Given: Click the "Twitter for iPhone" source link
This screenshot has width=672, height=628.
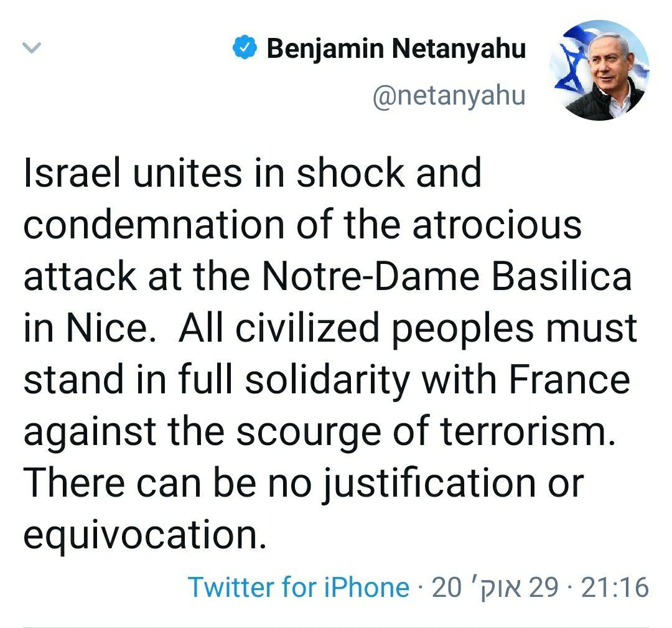Looking at the screenshot, I should [299, 587].
